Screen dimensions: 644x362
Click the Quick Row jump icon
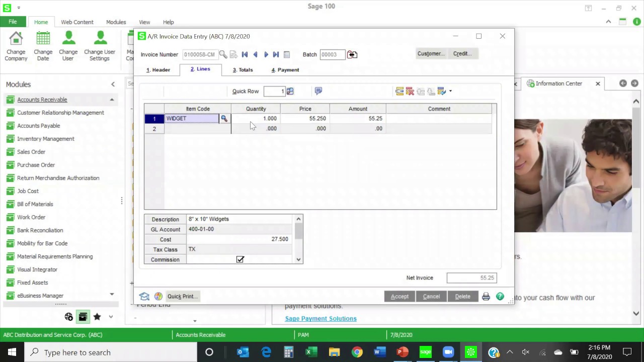290,91
